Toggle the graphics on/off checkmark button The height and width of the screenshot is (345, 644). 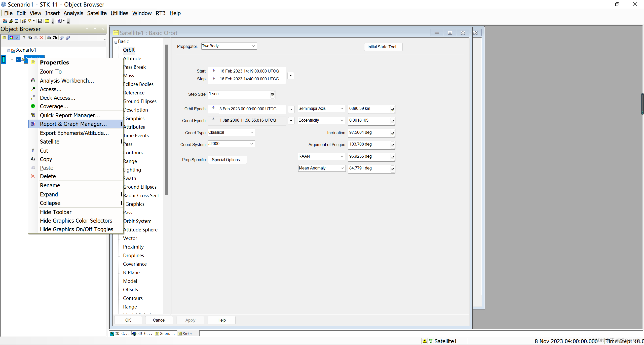point(17,38)
